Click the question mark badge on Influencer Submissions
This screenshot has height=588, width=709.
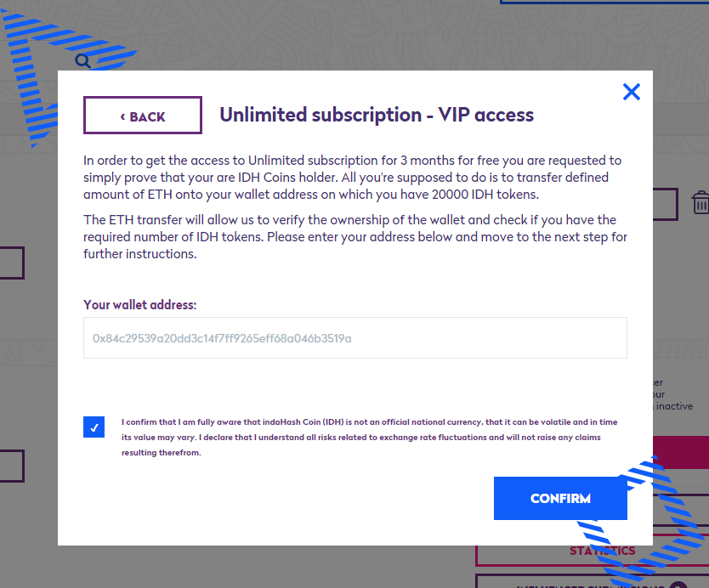[678, 585]
